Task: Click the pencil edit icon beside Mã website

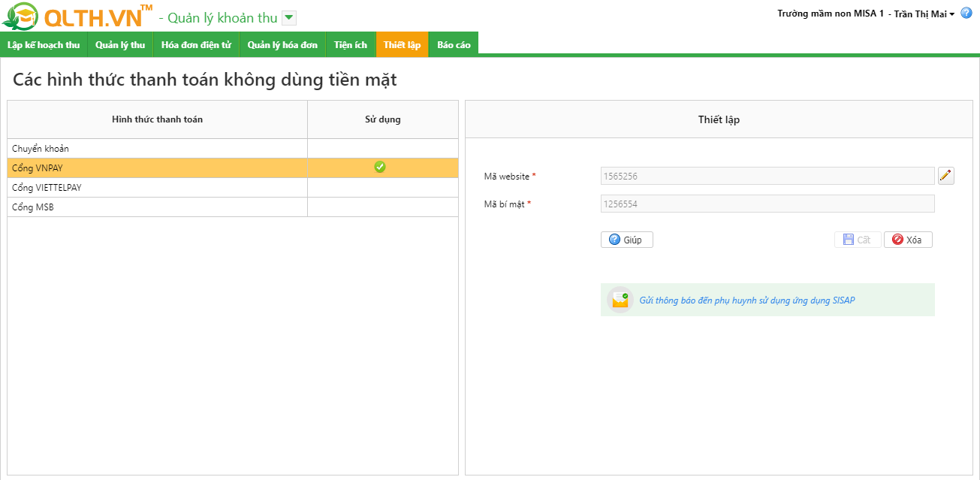Action: 945,176
